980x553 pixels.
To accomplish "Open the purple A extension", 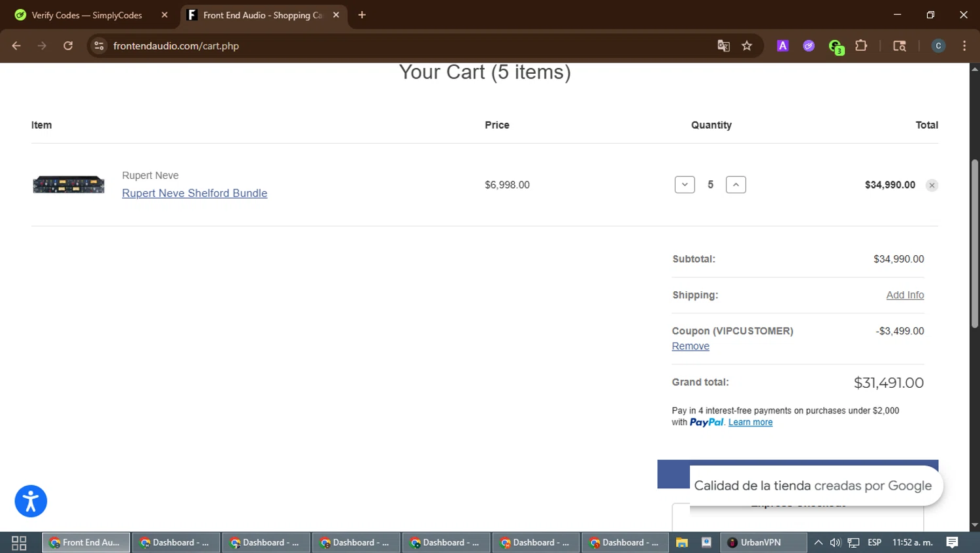I will click(783, 46).
